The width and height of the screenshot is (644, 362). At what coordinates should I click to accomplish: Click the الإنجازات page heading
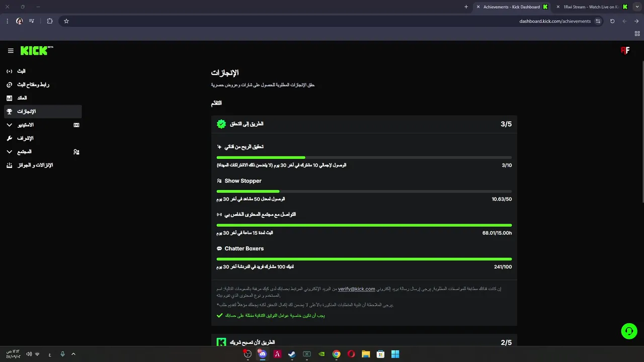(225, 73)
